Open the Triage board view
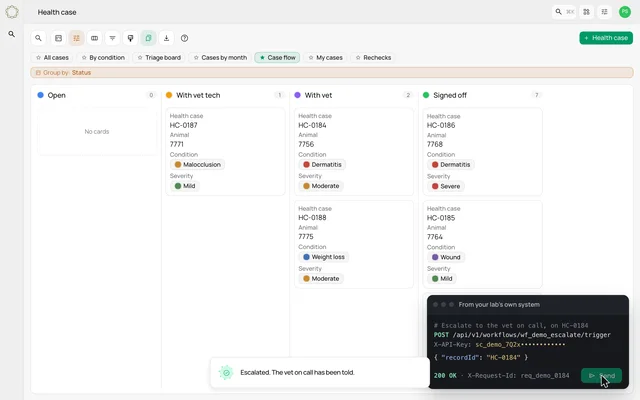Viewport: 640px width, 400px height. [x=159, y=58]
